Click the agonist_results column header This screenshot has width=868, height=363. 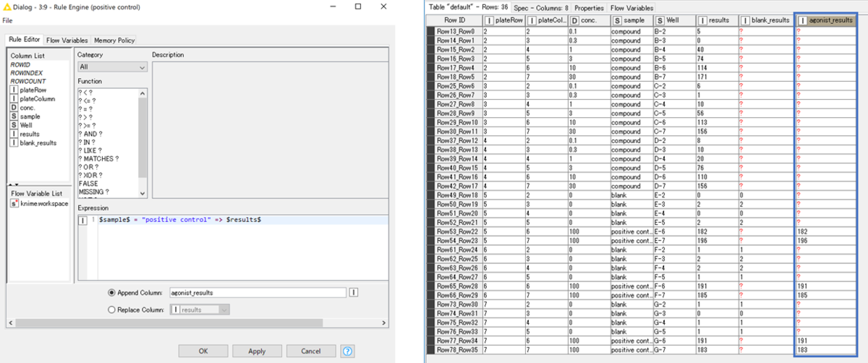pyautogui.click(x=825, y=20)
